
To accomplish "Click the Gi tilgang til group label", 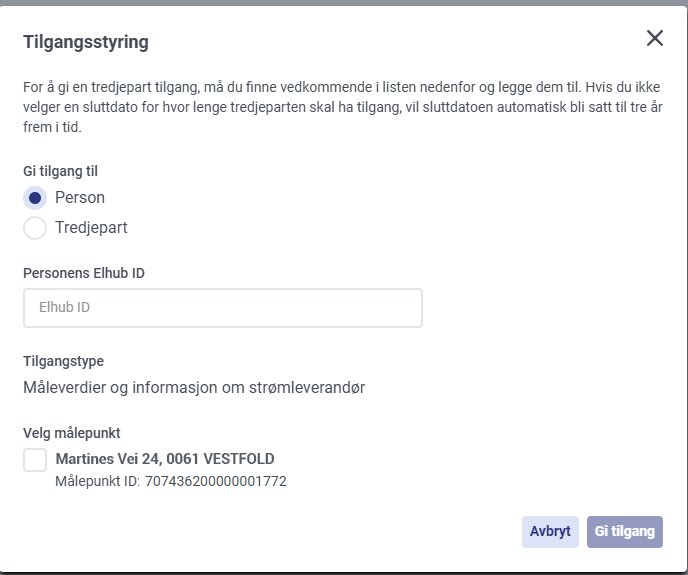I will [61, 171].
